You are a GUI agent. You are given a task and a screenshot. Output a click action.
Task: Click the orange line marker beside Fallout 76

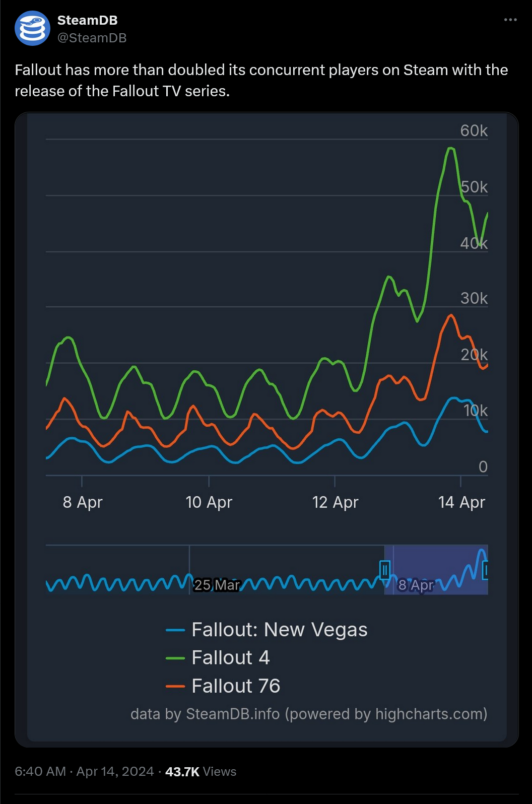pos(175,686)
